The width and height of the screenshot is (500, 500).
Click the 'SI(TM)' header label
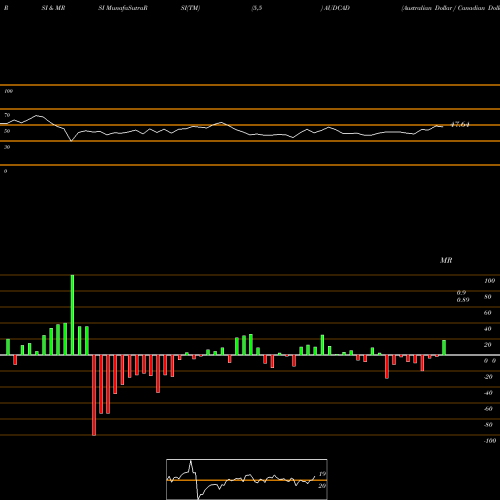[190, 8]
